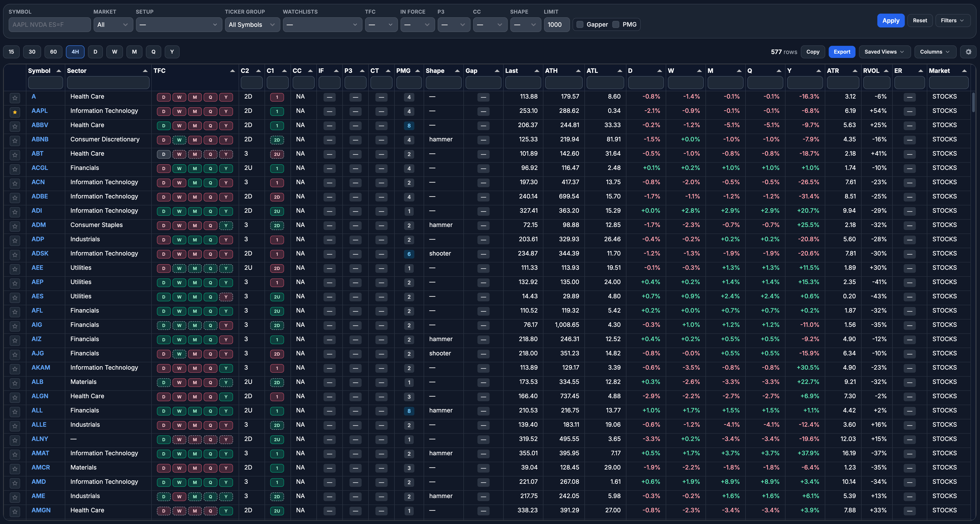The width and height of the screenshot is (980, 524).
Task: Enable the Gapper checkbox
Action: coord(579,24)
